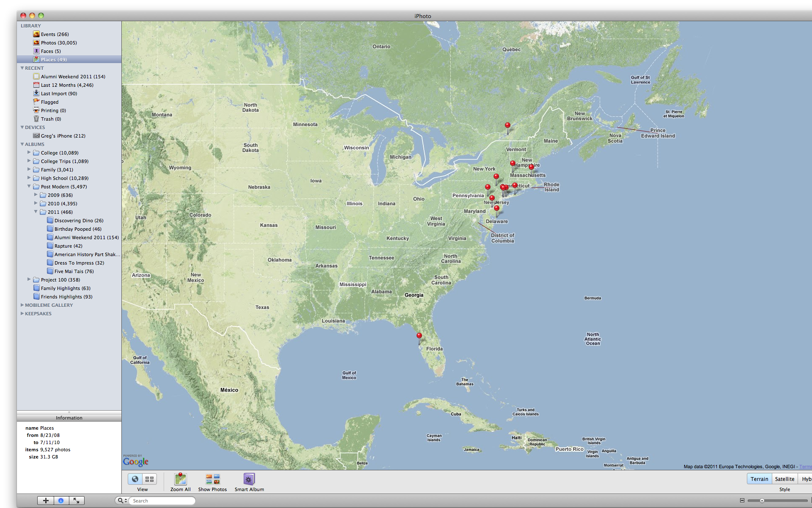Screen dimensions: 812x508
Task: Expand the High School folder
Action: [29, 178]
